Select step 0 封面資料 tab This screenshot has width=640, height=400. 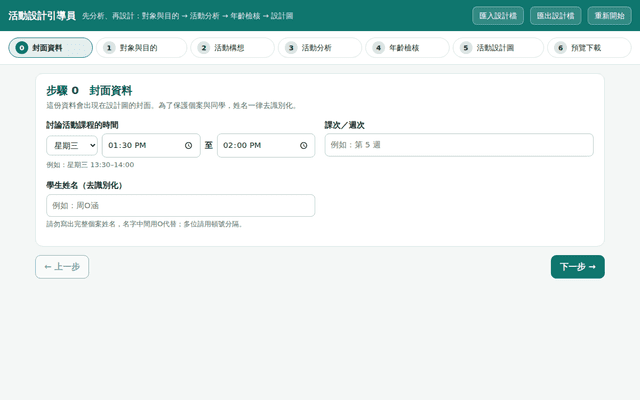pos(51,48)
